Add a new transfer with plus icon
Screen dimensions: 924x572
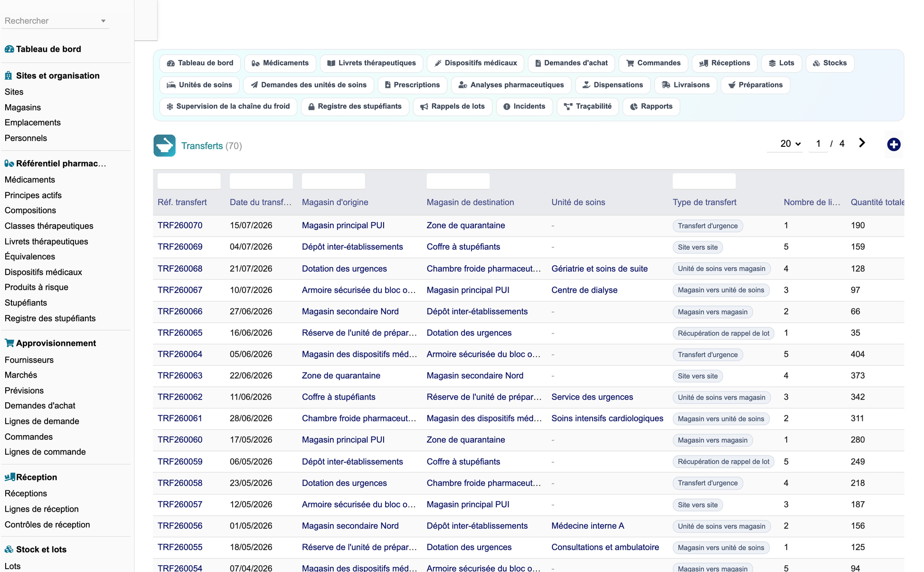tap(894, 144)
